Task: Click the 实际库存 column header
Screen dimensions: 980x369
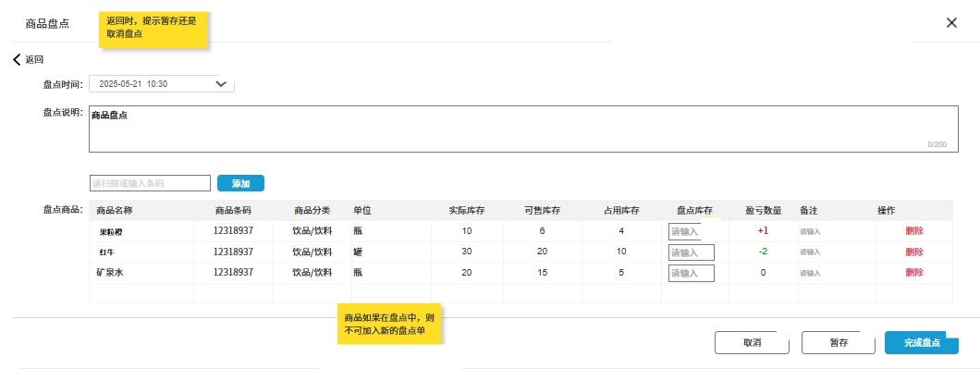Action: tap(467, 211)
